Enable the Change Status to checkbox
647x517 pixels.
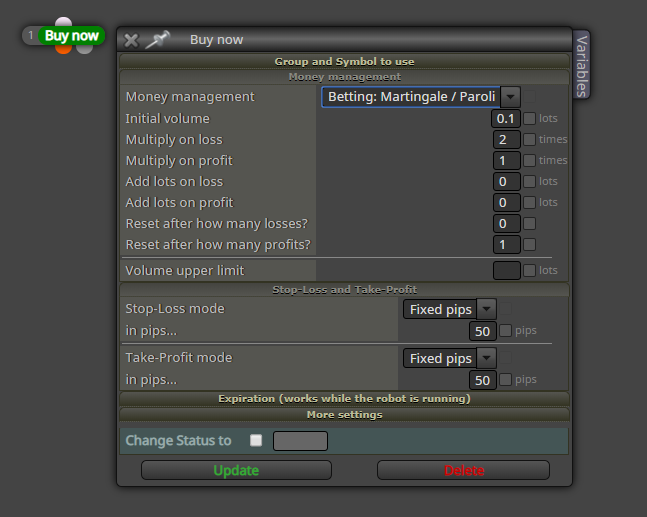pyautogui.click(x=256, y=440)
